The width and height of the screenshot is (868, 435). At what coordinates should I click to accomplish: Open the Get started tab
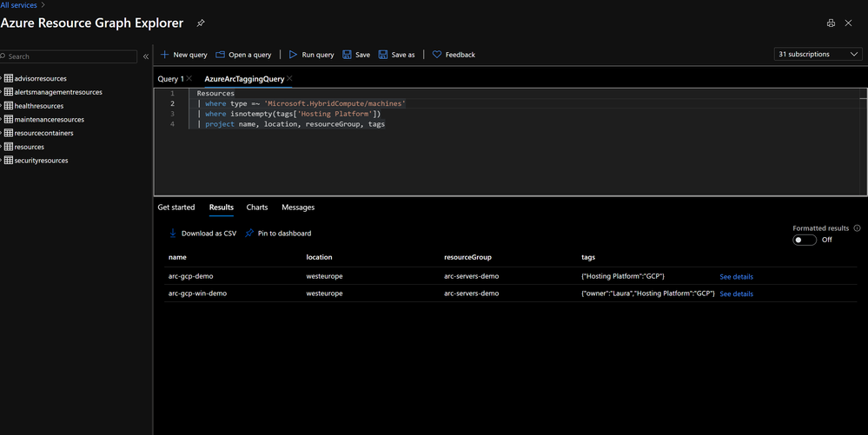[176, 207]
